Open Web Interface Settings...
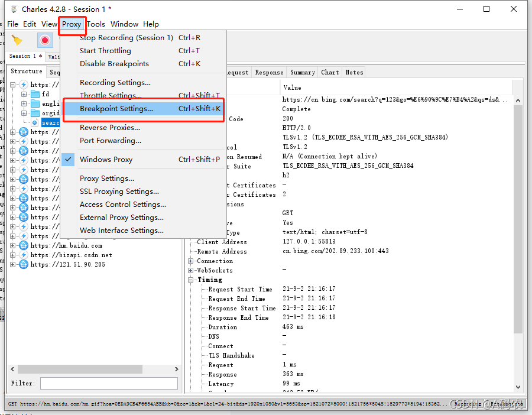This screenshot has height=415, width=532. pos(143,231)
